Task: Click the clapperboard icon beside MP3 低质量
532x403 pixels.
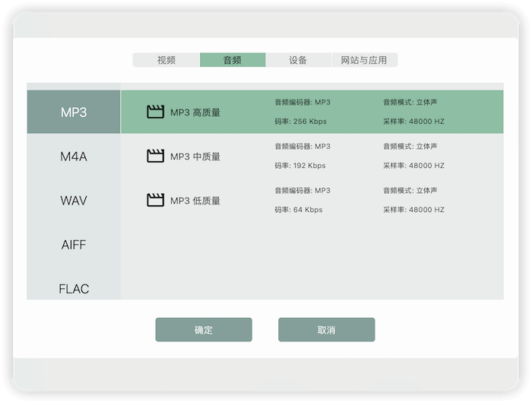Action: [x=155, y=200]
